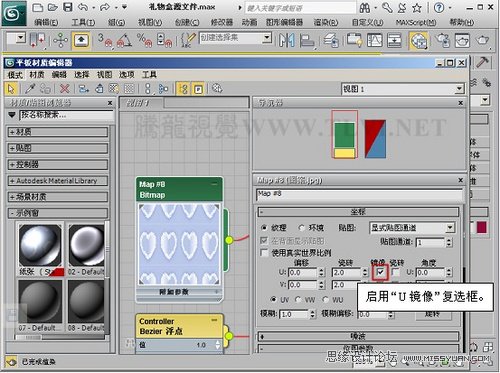
Task: Click the red X Delete Selected icon
Action: tap(64, 89)
